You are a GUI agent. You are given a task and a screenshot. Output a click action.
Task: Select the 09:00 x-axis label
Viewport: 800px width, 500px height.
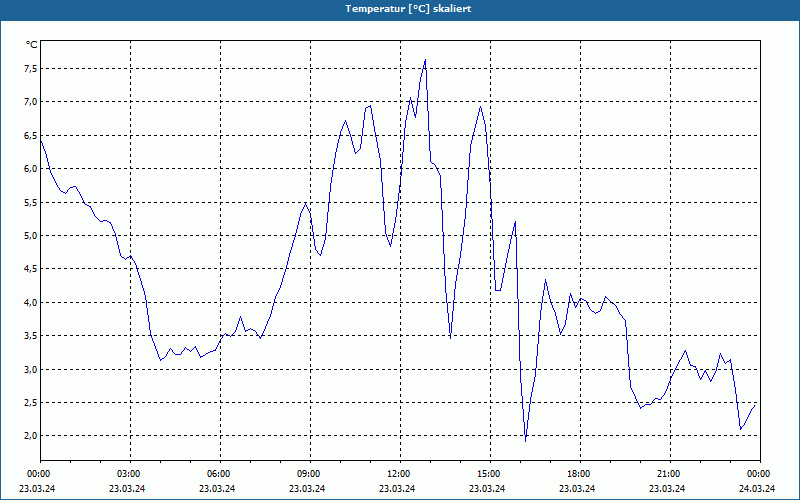[x=307, y=474]
